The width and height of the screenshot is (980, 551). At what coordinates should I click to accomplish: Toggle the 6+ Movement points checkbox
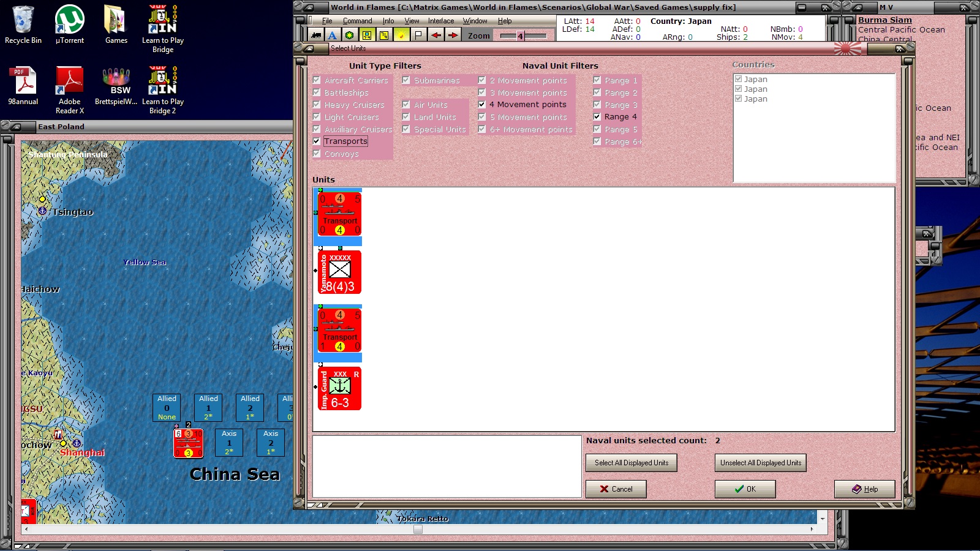point(482,129)
